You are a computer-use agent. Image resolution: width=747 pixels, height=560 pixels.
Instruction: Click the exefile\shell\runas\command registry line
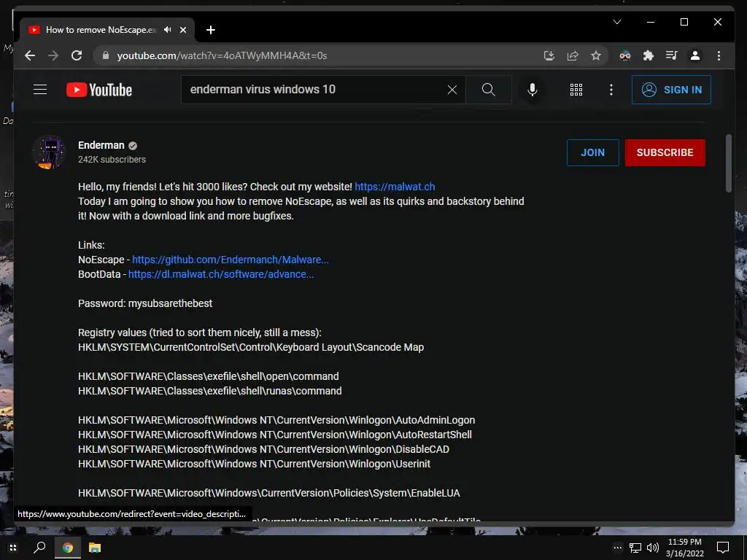209,391
